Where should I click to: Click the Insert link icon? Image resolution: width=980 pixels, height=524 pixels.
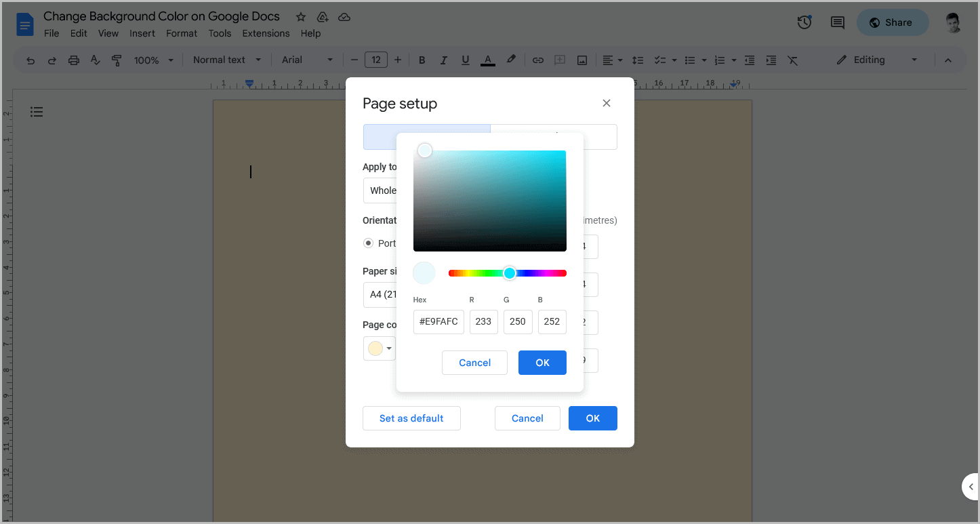(x=538, y=60)
